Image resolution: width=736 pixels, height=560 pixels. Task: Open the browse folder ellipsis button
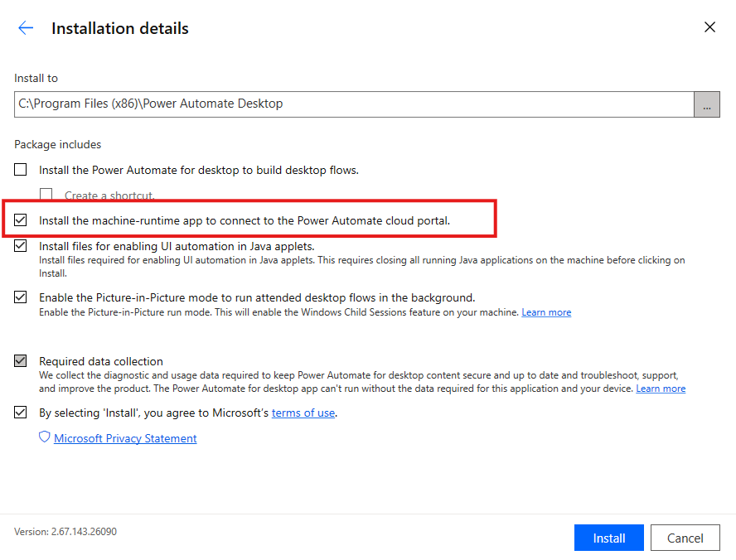coord(706,104)
